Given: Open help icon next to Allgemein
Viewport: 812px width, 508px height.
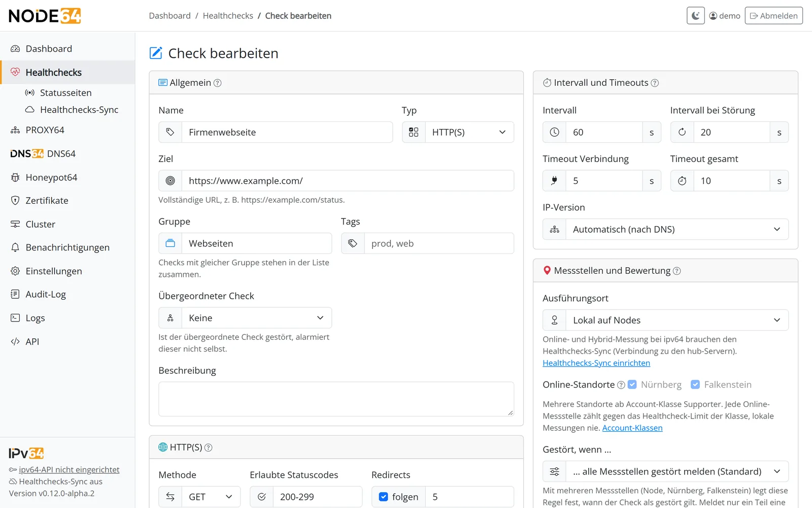Looking at the screenshot, I should pos(217,83).
